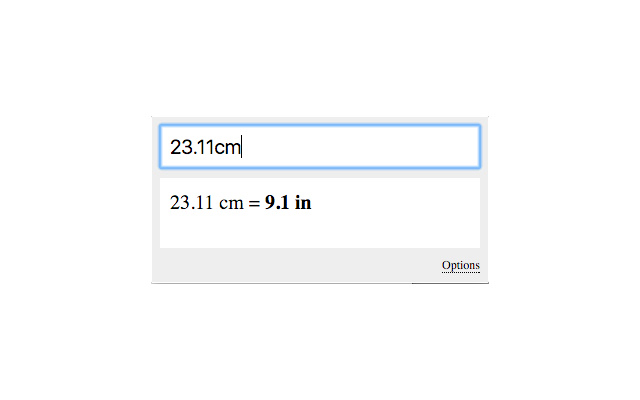Click the equals sign in the result

[254, 203]
